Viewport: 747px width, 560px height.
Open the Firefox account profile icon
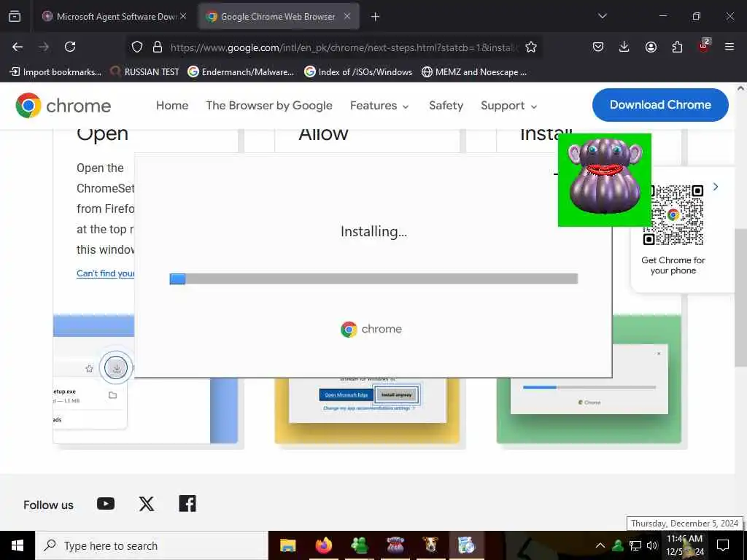651,47
